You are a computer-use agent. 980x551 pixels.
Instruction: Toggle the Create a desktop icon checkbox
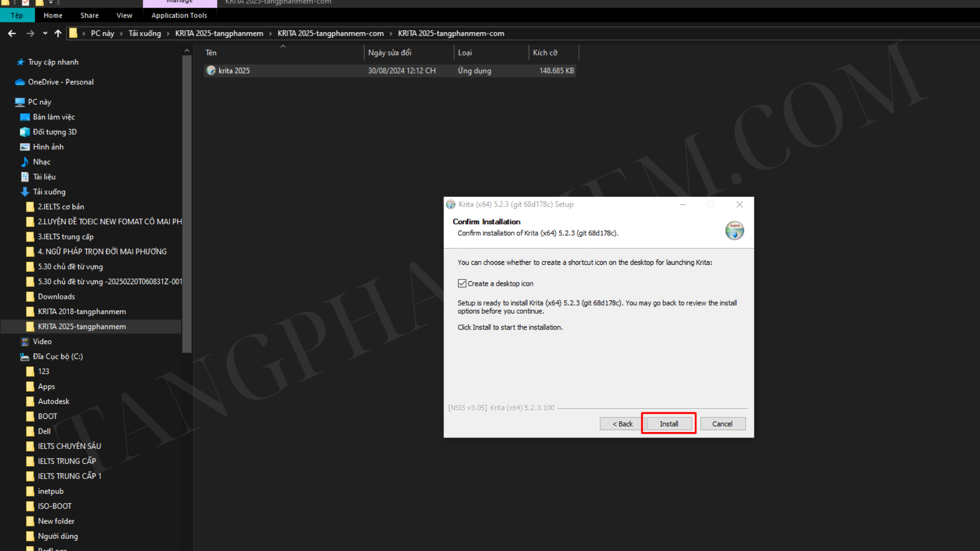(462, 284)
